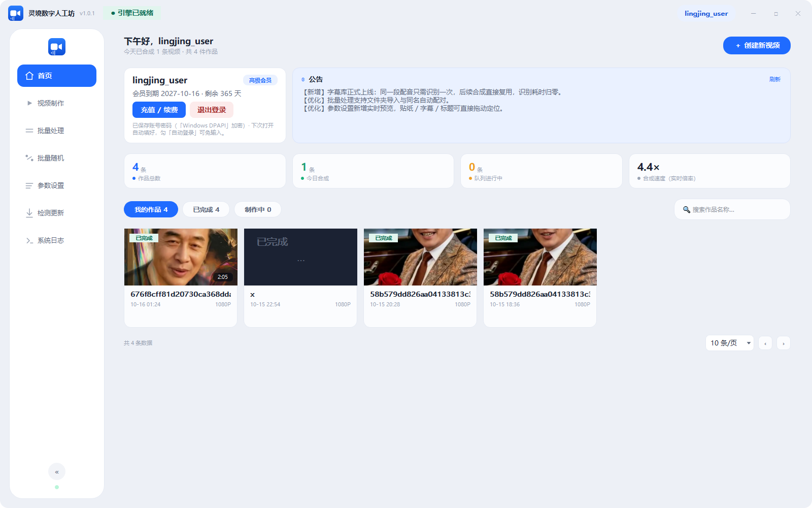This screenshot has width=812, height=508.
Task: Click the 搜索作品名称 search field
Action: click(732, 209)
